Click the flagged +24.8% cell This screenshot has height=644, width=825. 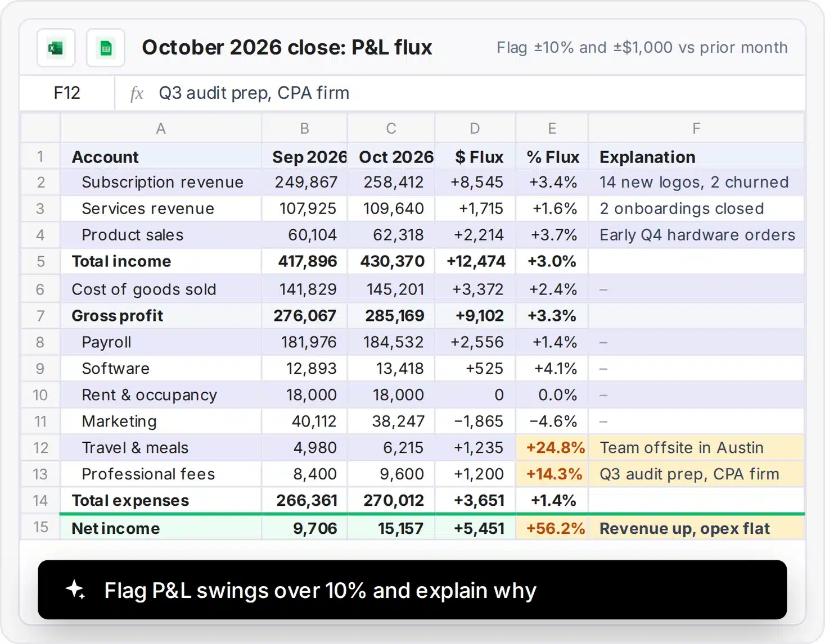point(552,448)
